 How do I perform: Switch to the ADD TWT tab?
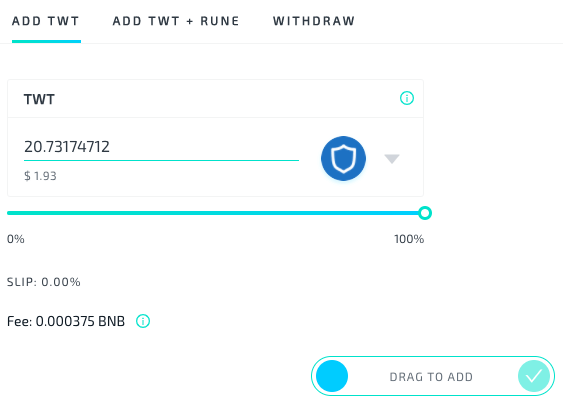click(x=46, y=21)
